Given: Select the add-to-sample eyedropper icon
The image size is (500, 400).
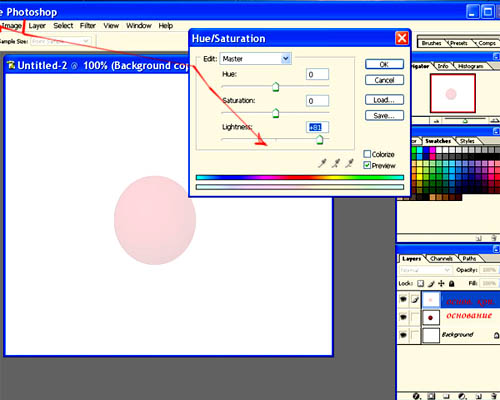Looking at the screenshot, I should [x=336, y=163].
